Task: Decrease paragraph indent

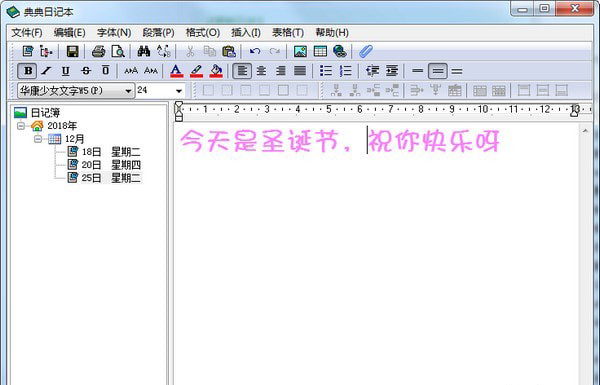Action: [372, 71]
